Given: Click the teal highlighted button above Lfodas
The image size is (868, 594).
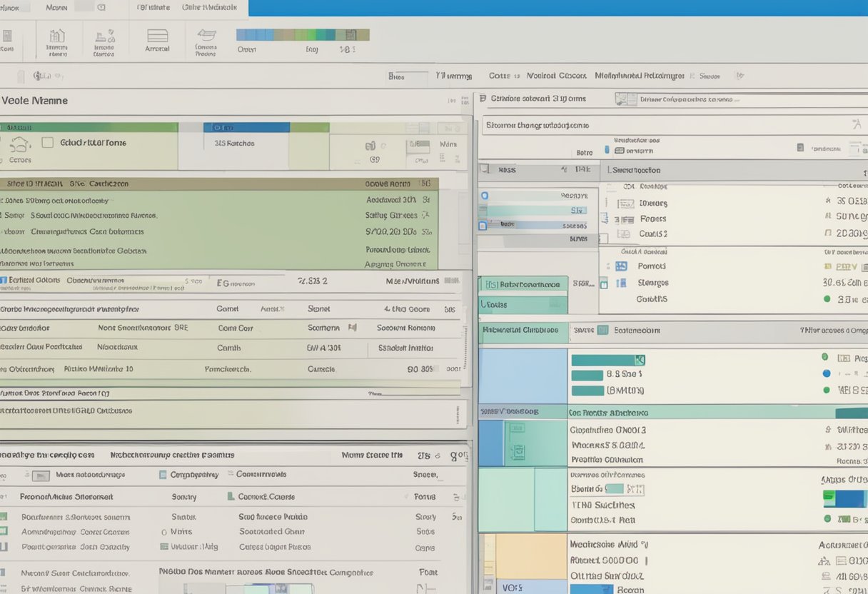Looking at the screenshot, I should (523, 284).
